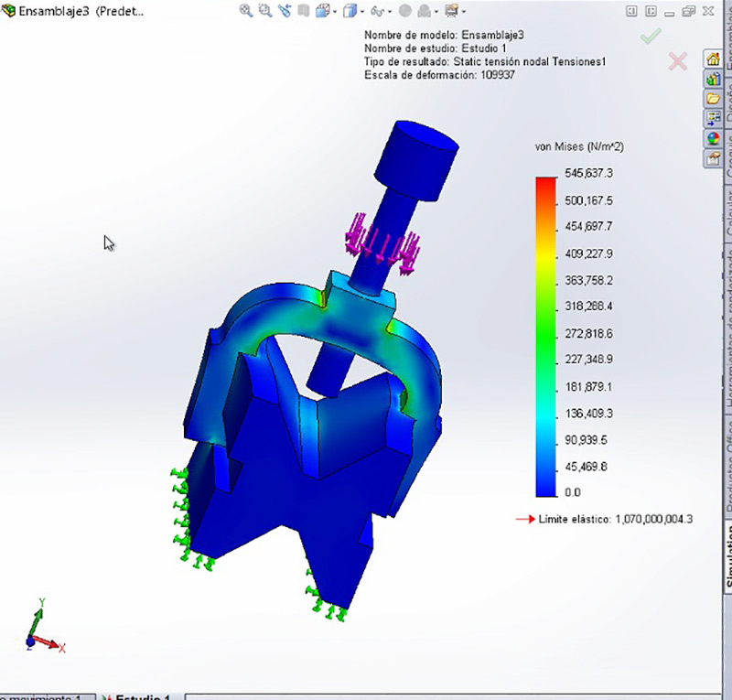Open the Design Library books icon
The height and width of the screenshot is (700, 732).
(x=713, y=79)
